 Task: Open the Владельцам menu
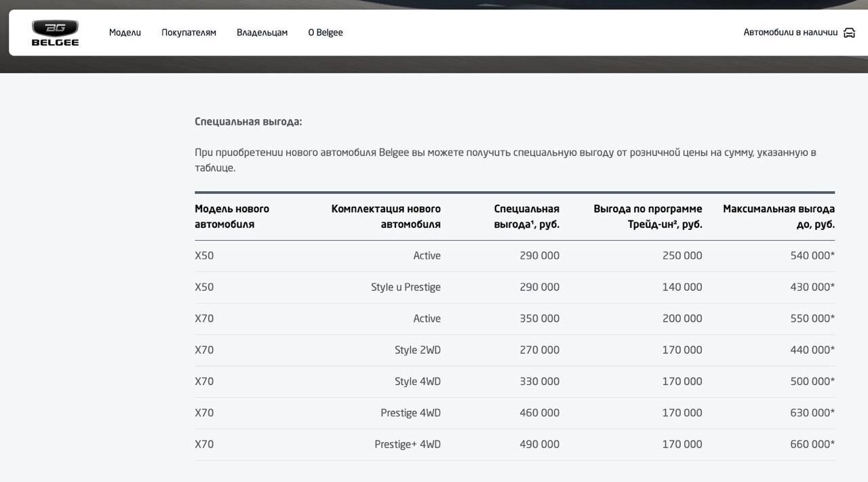tap(262, 33)
